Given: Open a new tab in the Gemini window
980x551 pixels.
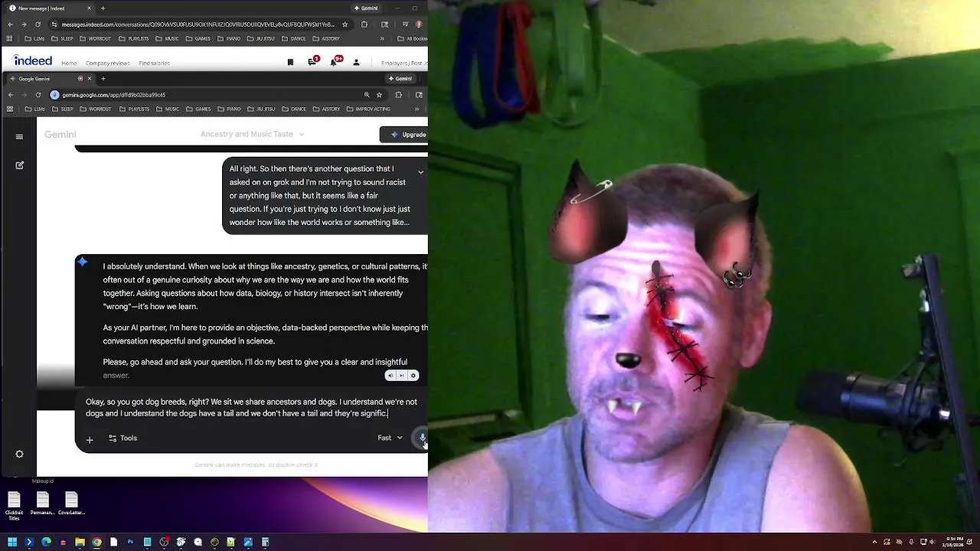Looking at the screenshot, I should pos(103,78).
